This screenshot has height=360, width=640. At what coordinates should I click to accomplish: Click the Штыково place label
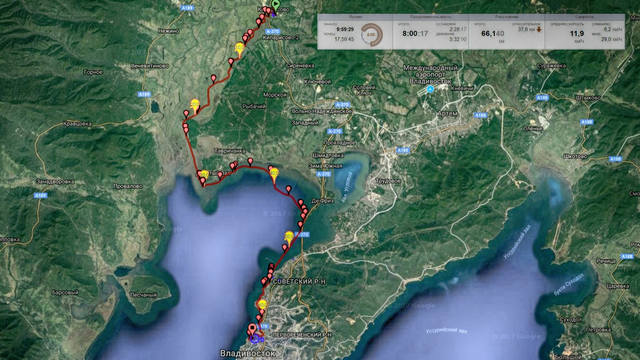coord(588,98)
